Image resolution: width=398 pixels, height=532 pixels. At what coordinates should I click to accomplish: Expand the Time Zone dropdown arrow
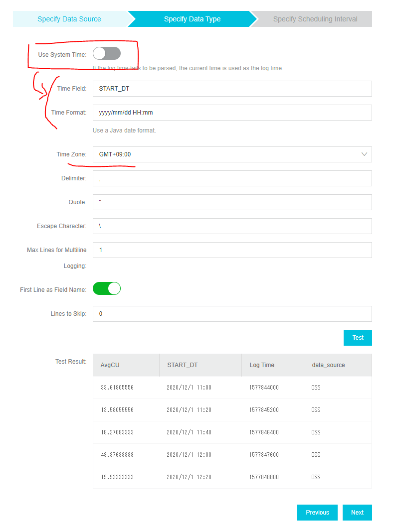click(x=364, y=154)
